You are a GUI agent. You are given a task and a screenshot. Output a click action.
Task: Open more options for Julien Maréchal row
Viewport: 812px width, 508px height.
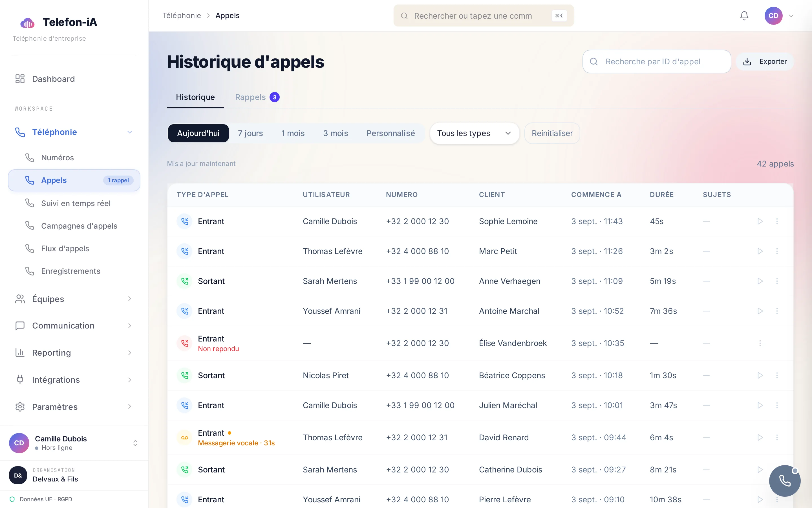[777, 405]
